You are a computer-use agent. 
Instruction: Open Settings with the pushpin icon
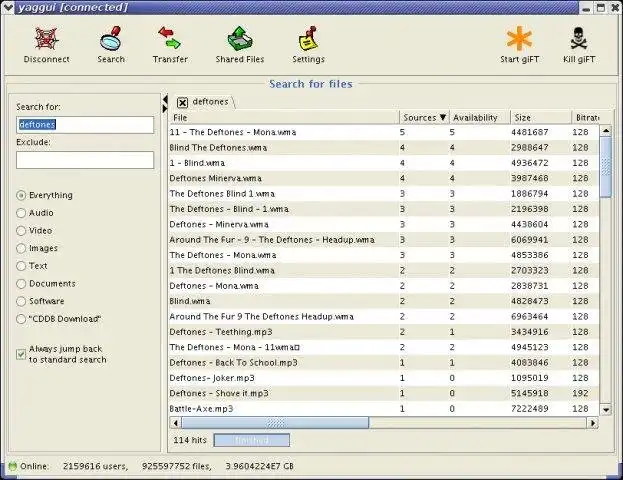click(x=308, y=38)
